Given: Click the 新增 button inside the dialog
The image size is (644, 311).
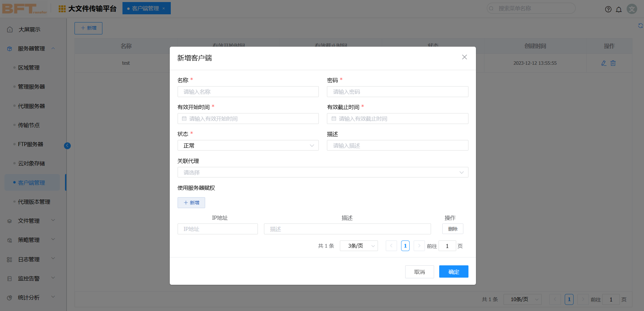Looking at the screenshot, I should 191,202.
